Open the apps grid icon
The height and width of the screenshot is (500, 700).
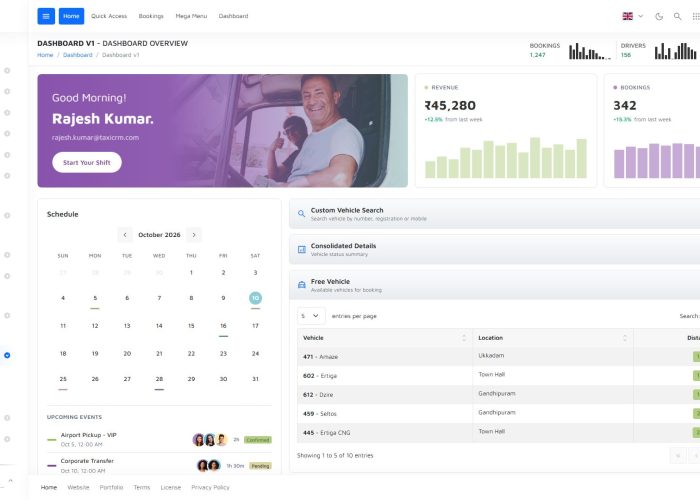tap(696, 16)
